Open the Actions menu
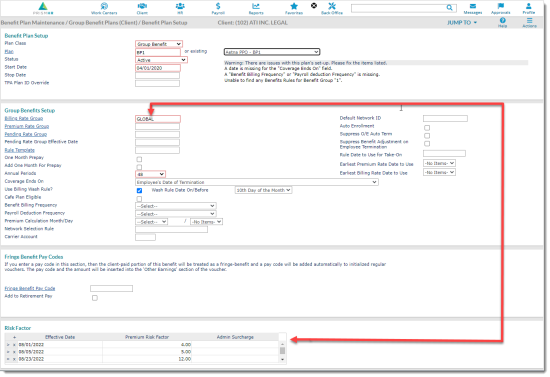The height and width of the screenshot is (377, 550). [x=529, y=22]
